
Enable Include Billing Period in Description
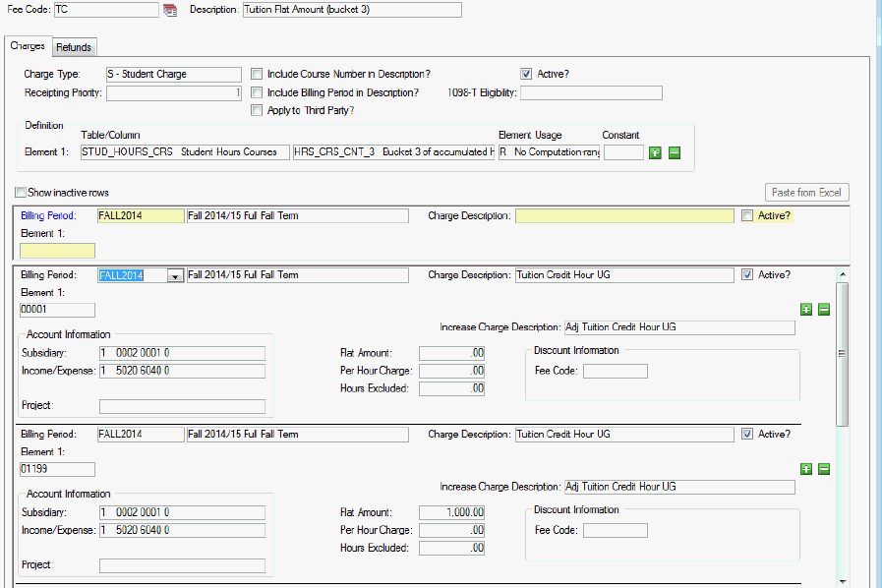point(257,92)
